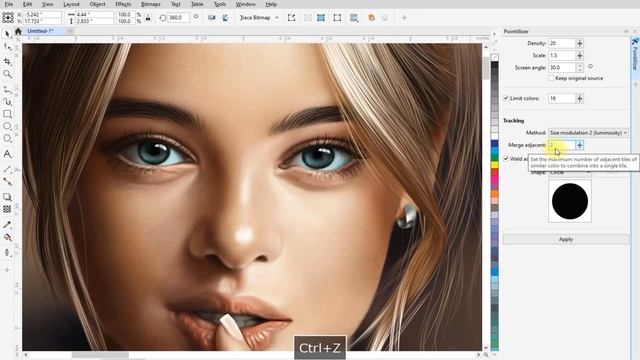Select the Zoom magnifier tool
The width and height of the screenshot is (640, 360).
point(7,74)
